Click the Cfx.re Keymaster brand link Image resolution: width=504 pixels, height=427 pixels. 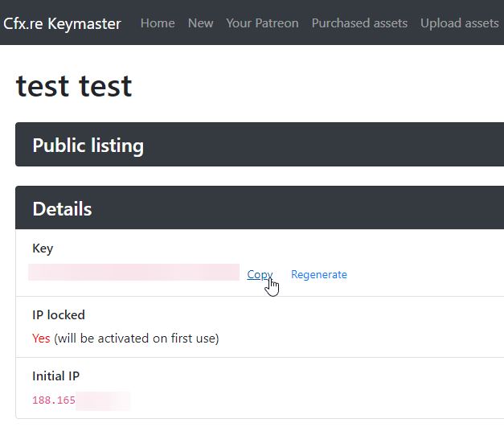click(x=62, y=23)
